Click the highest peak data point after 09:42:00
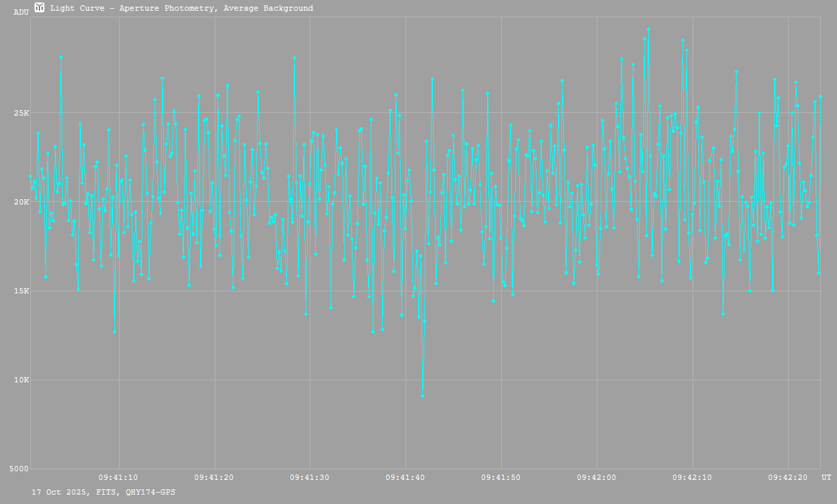The height and width of the screenshot is (504, 837). (648, 29)
